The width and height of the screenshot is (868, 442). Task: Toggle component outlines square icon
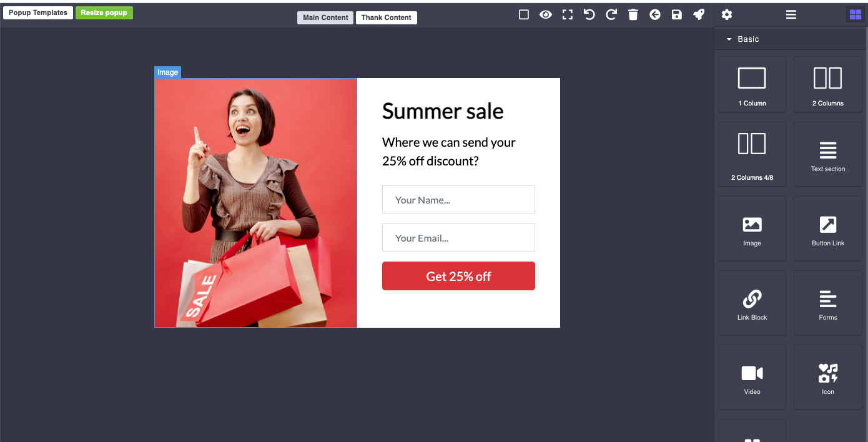pyautogui.click(x=524, y=14)
